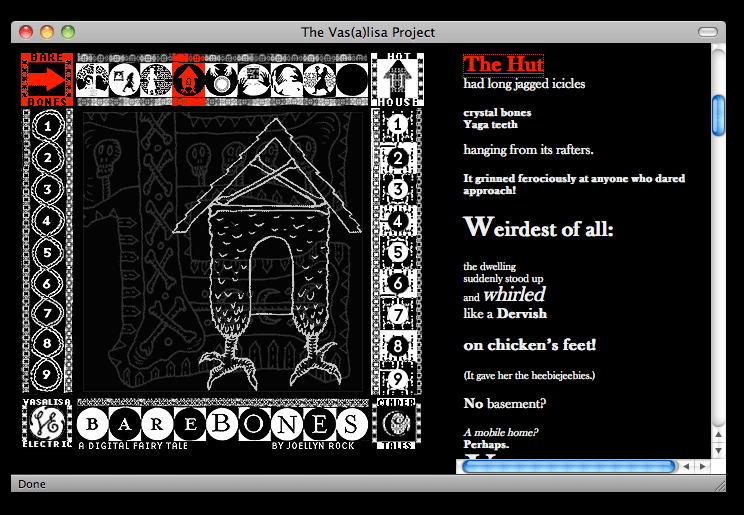744x515 pixels.
Task: Open the Hot House arrow icon
Action: (x=397, y=78)
